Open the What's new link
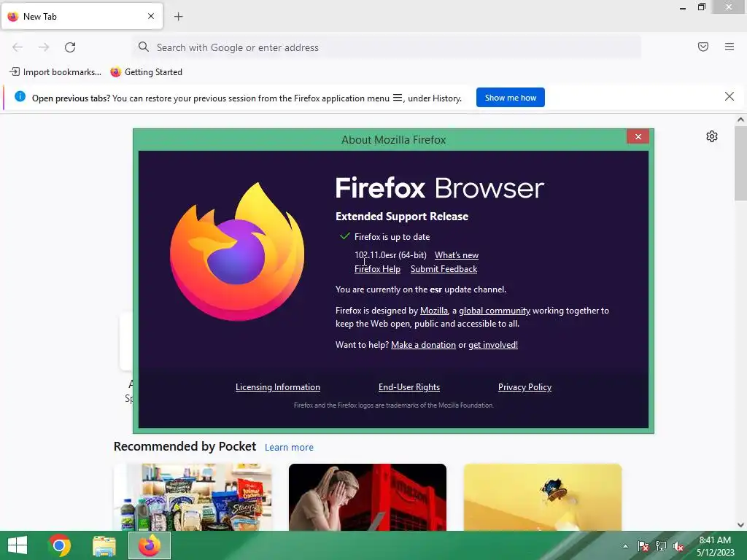Screen dimensions: 747x560 [x=457, y=255]
